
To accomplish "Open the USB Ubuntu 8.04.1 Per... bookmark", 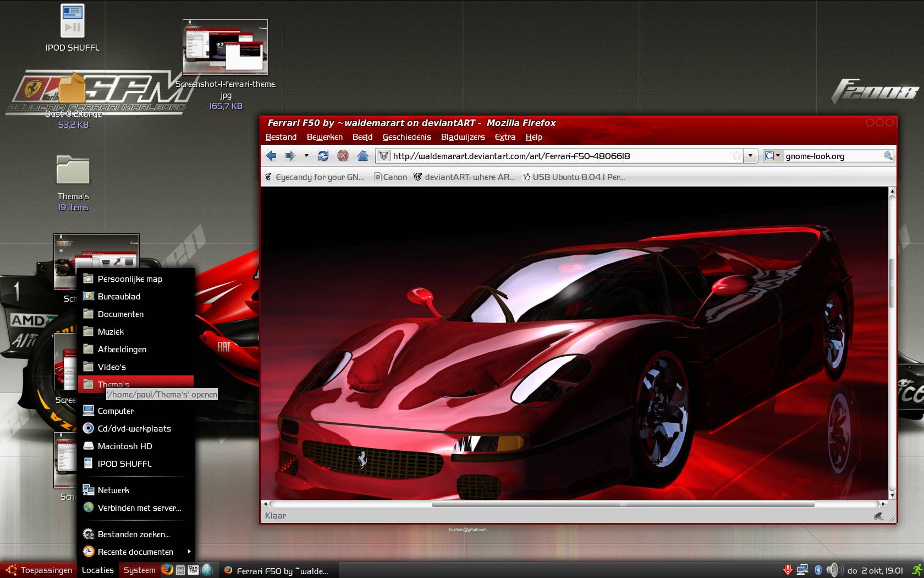I will [x=574, y=177].
